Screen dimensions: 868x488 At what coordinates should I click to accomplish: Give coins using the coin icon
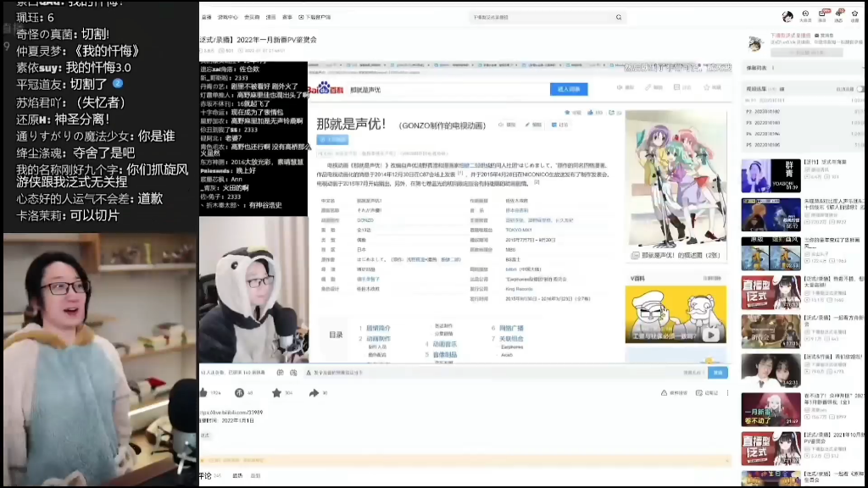click(239, 393)
